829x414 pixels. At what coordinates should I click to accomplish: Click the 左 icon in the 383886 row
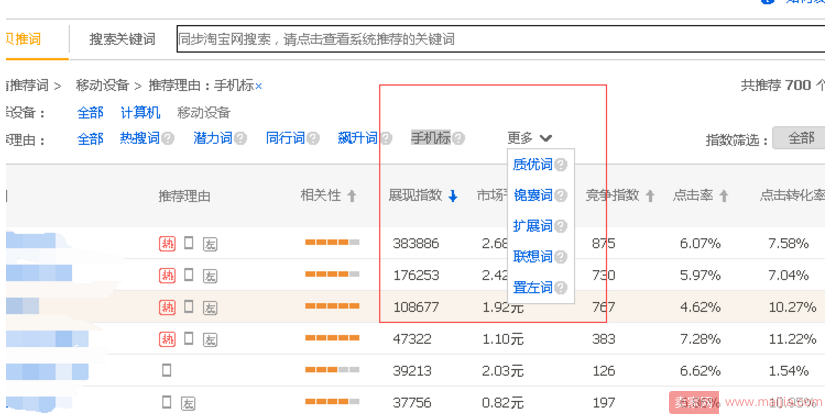[x=210, y=244]
